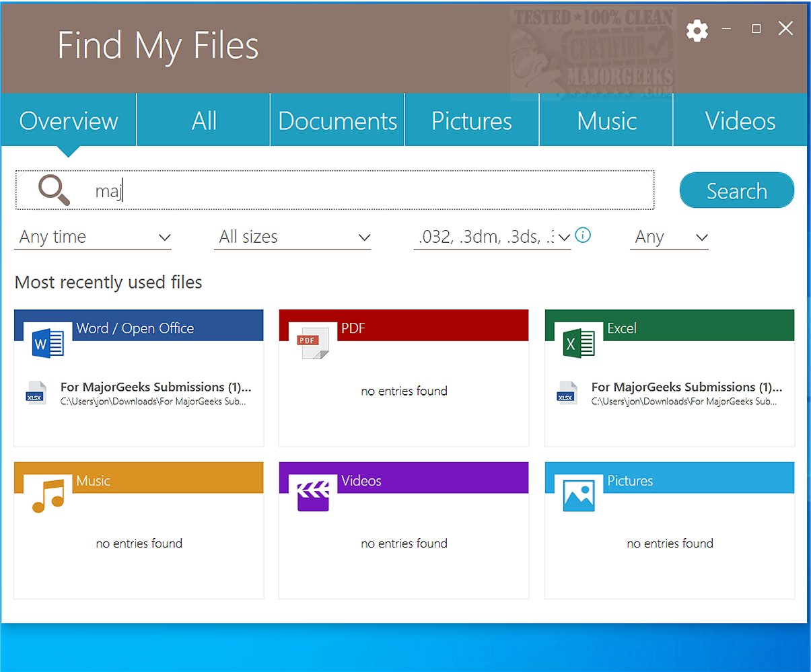Select the All tab
Image resolution: width=811 pixels, height=672 pixels.
click(204, 121)
